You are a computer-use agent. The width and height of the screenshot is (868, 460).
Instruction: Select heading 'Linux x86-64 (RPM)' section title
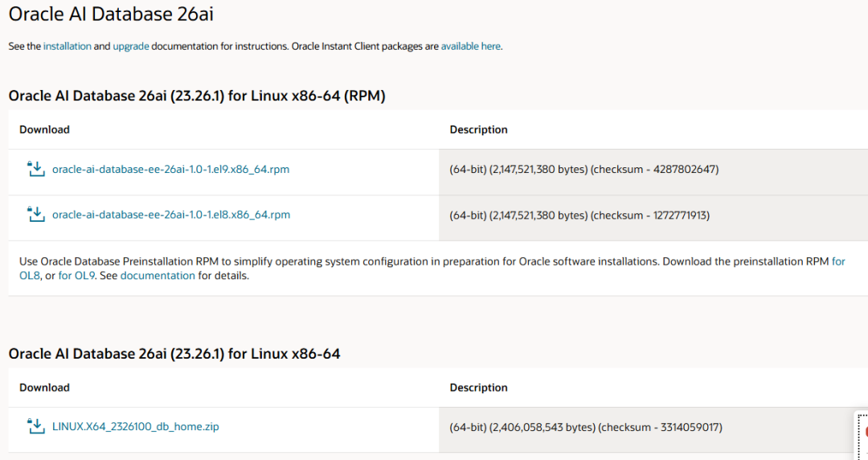pos(197,96)
